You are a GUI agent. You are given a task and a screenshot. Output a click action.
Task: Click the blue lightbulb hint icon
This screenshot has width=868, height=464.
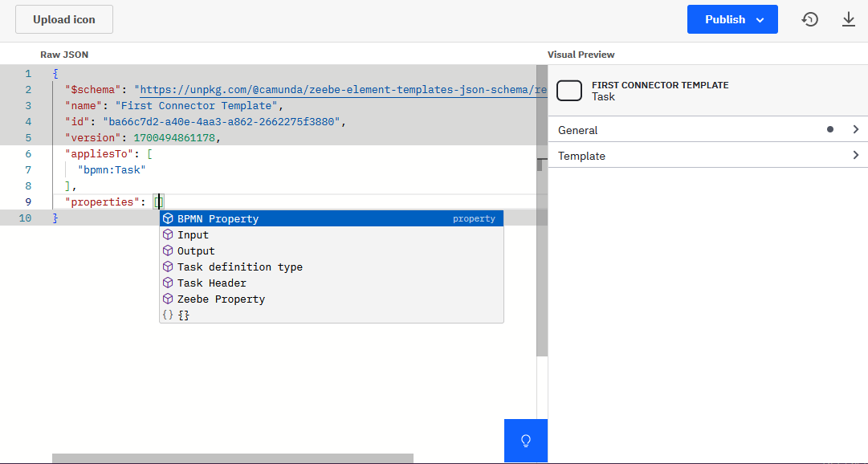pos(525,441)
